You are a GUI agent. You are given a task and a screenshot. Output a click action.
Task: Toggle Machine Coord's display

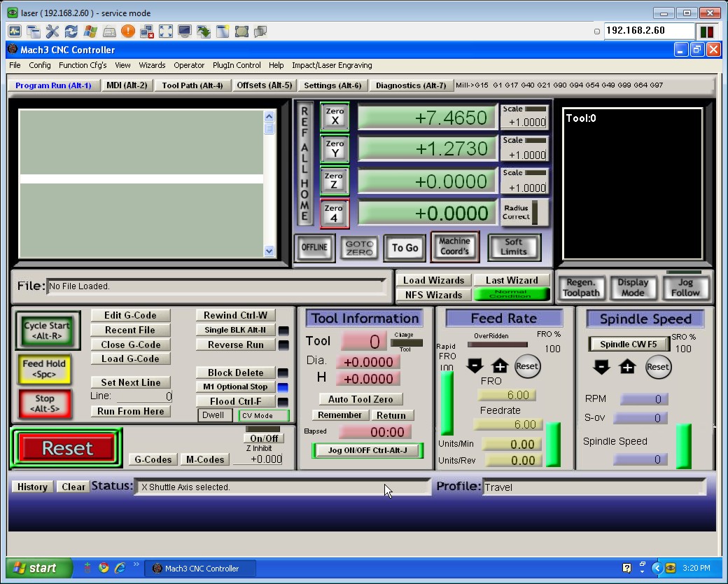tap(454, 246)
